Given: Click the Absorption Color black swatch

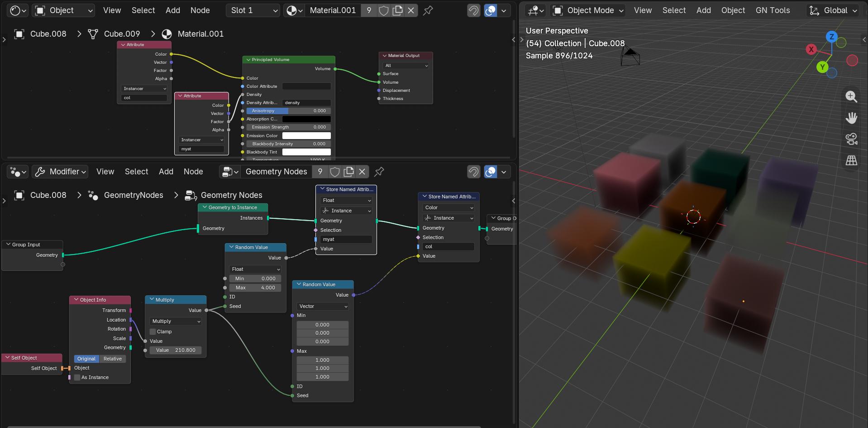Looking at the screenshot, I should pos(306,119).
